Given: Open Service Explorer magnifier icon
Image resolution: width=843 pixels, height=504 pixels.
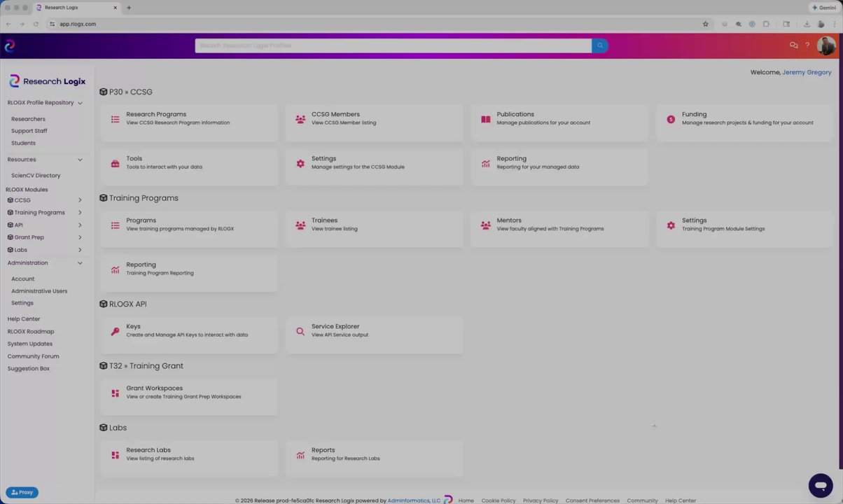Looking at the screenshot, I should 300,331.
